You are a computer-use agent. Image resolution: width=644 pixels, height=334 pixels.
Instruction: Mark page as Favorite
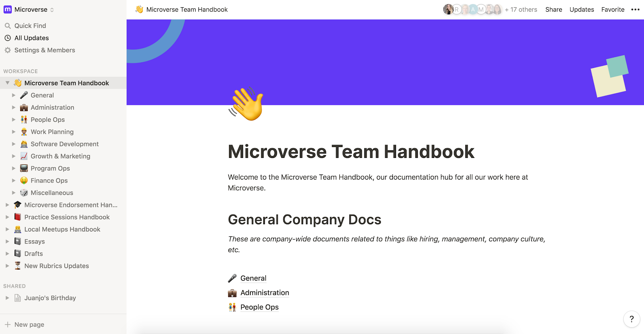pyautogui.click(x=613, y=10)
